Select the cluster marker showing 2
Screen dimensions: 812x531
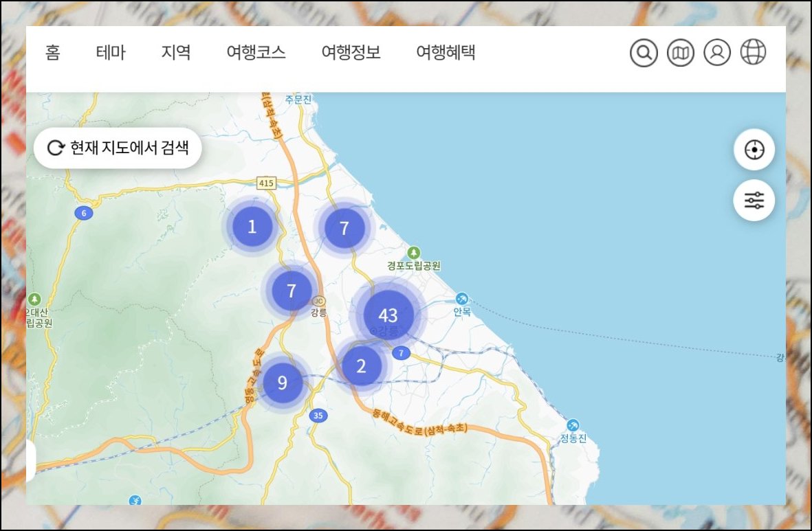pyautogui.click(x=362, y=366)
